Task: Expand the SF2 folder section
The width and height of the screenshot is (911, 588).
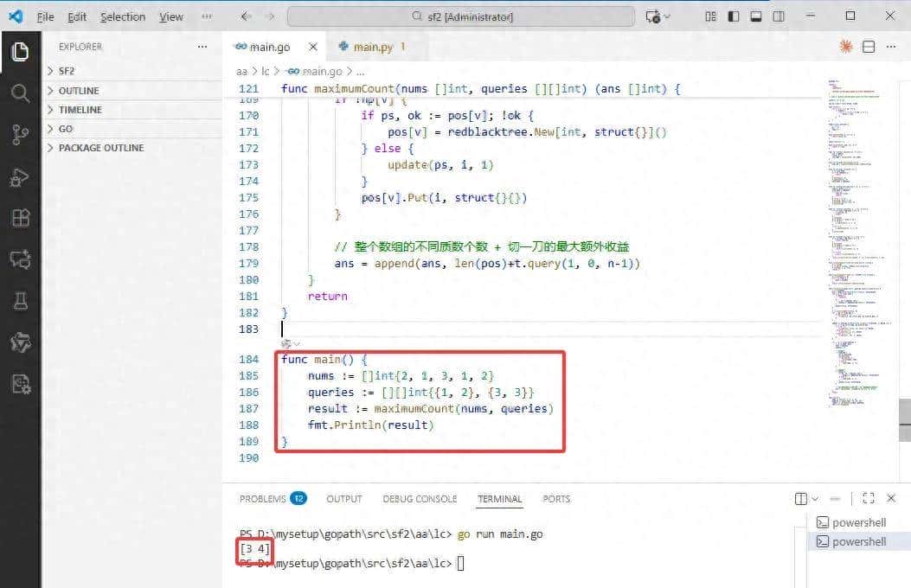Action: coord(67,71)
